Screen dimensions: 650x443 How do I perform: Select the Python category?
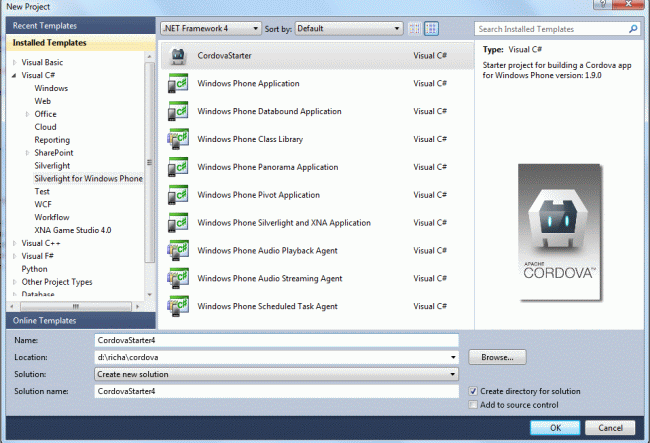[34, 269]
